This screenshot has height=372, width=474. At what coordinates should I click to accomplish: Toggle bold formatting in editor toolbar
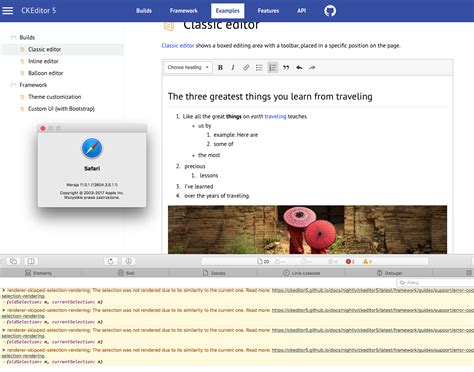click(x=220, y=68)
